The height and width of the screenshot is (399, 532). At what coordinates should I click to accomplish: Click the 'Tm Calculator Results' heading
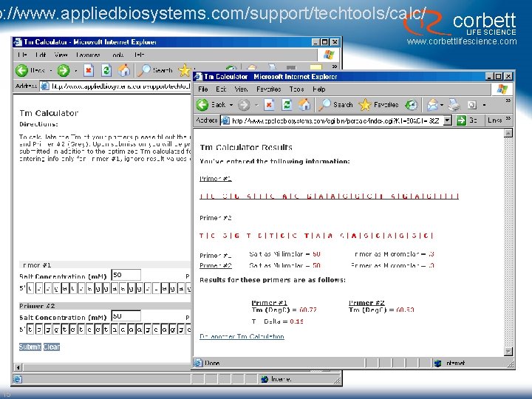[x=246, y=147]
